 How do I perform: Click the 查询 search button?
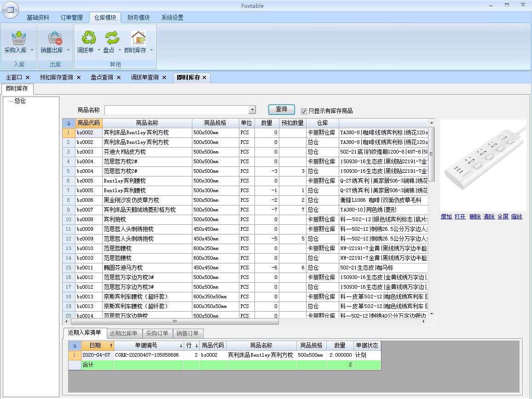click(x=282, y=109)
